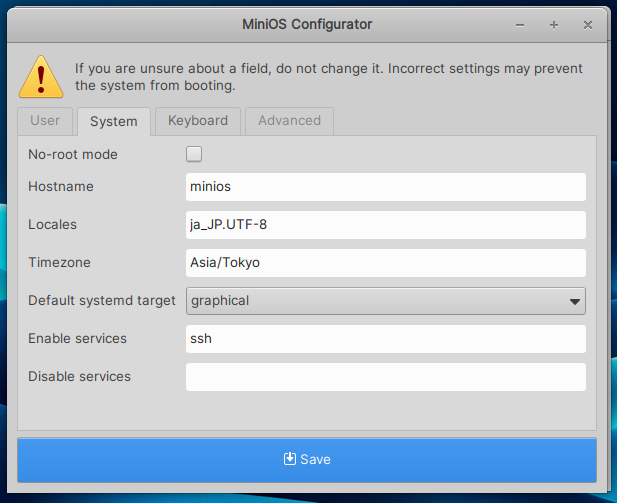The height and width of the screenshot is (503, 617).
Task: Click the Hostname field containing minios
Action: [385, 187]
